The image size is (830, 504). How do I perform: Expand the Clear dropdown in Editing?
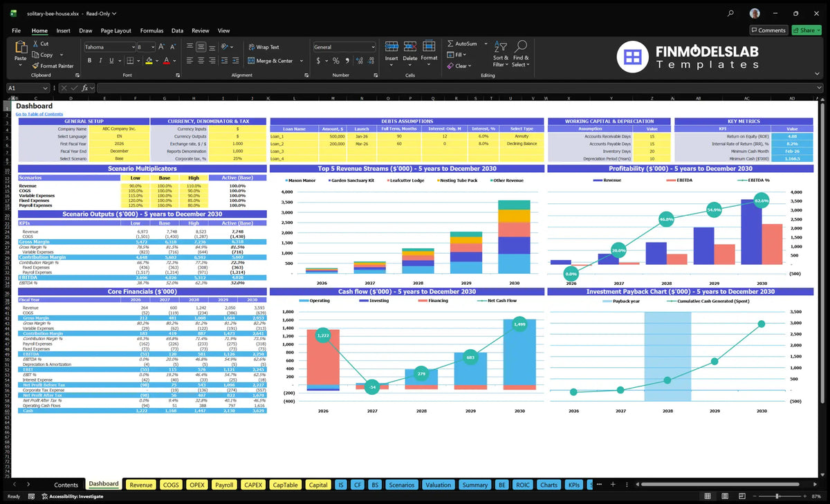point(470,66)
